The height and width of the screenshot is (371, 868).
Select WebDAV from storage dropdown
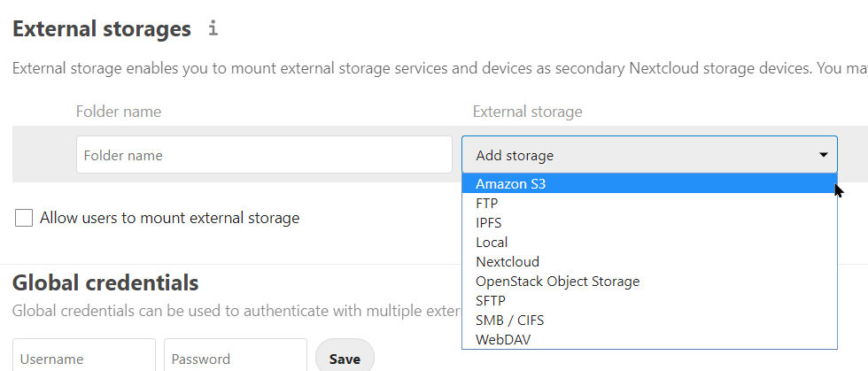(503, 340)
